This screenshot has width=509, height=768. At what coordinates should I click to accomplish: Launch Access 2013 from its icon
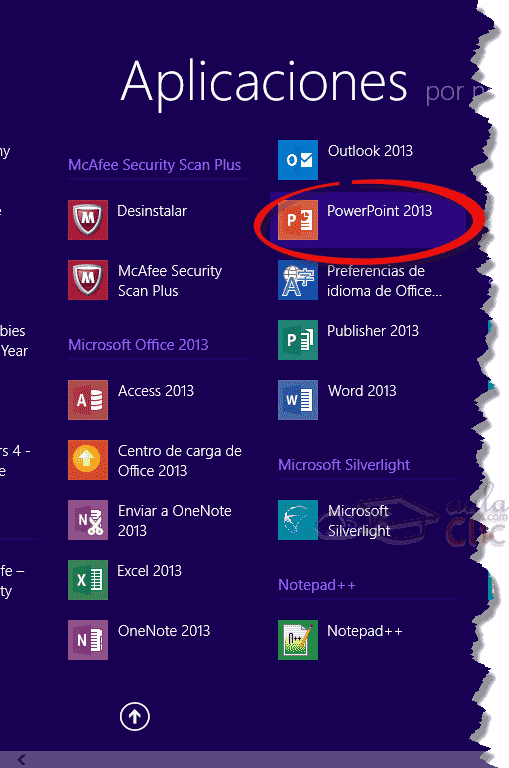[x=88, y=400]
